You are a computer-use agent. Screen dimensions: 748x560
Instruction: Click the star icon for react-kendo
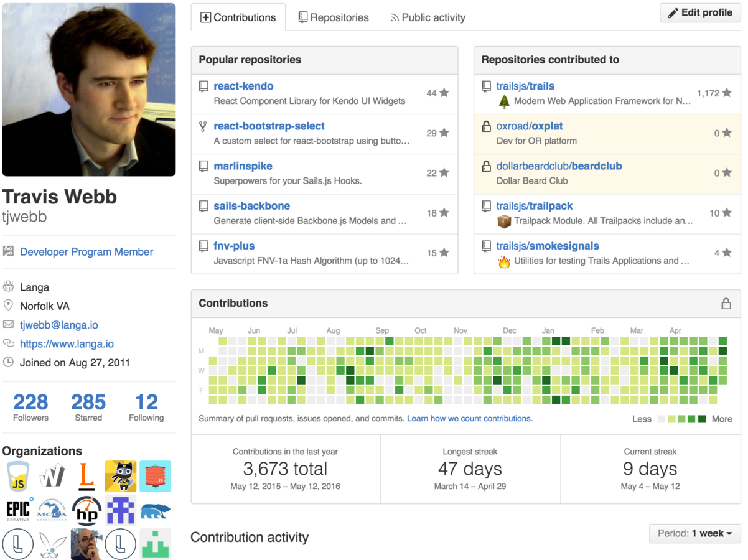444,93
